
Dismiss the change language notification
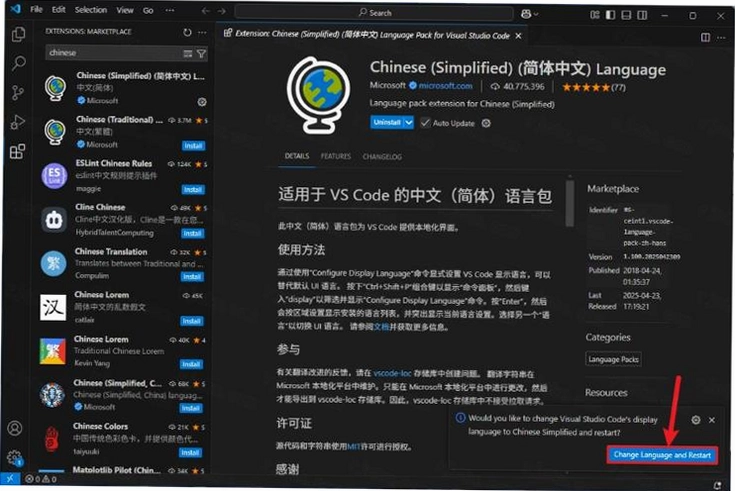tap(712, 420)
